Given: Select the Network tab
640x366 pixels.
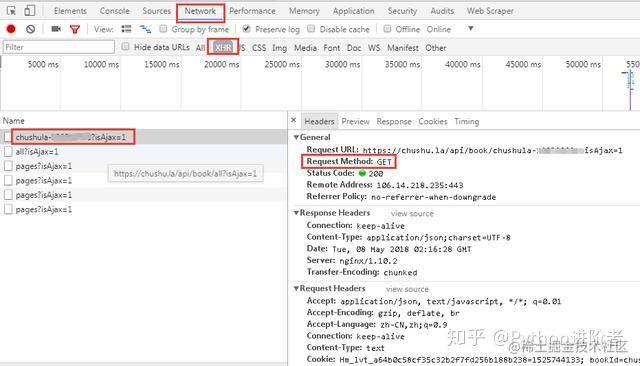Looking at the screenshot, I should (200, 11).
